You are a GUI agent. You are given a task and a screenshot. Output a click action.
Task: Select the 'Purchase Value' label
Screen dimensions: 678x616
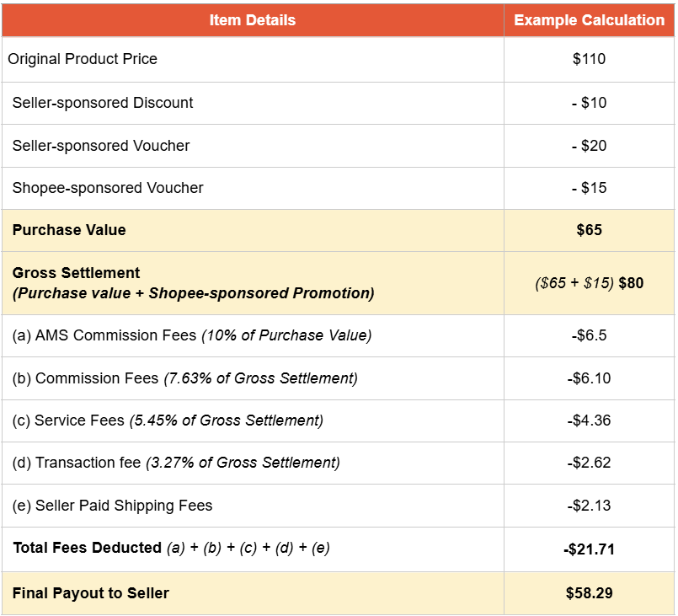[69, 230]
